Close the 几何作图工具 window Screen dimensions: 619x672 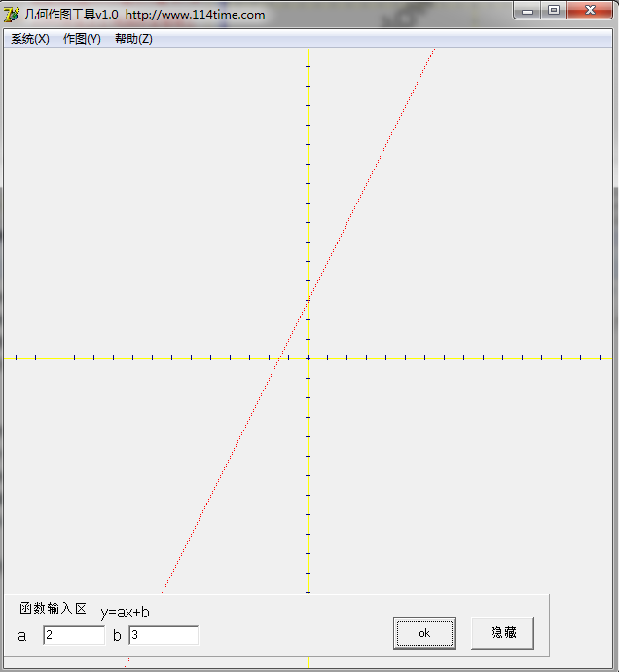(x=590, y=11)
